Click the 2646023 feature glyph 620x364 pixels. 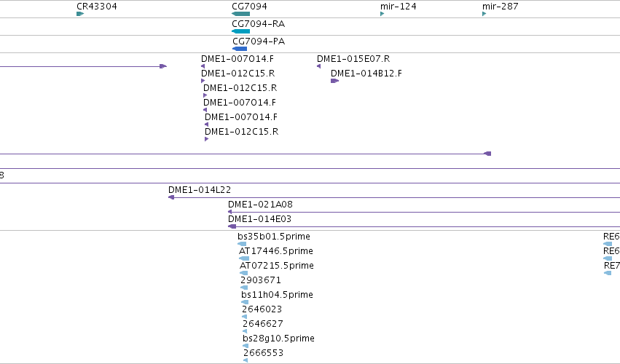[244, 317]
